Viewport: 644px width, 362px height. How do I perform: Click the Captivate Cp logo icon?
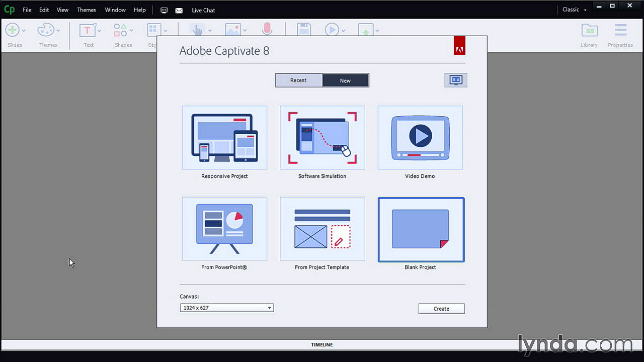9,10
